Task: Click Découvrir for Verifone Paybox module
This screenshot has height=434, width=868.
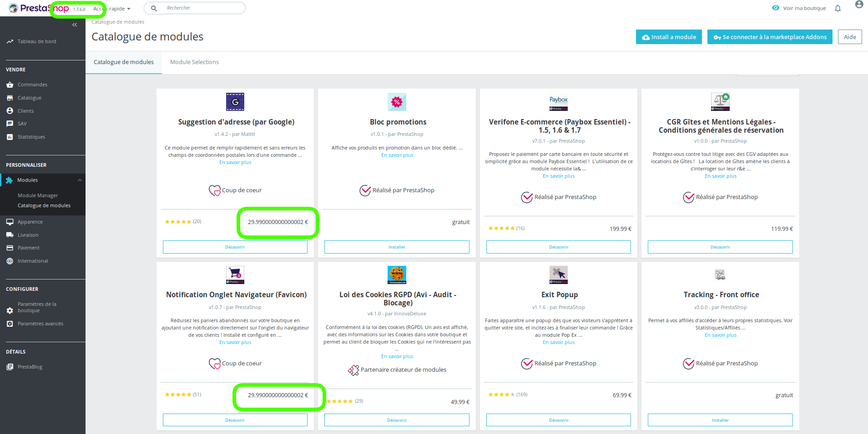Action: [559, 247]
